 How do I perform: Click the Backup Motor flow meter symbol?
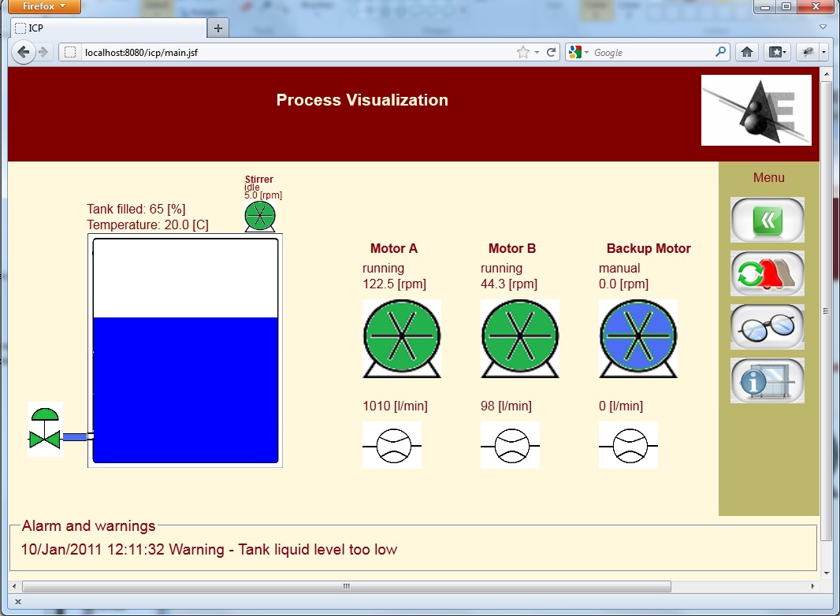[x=628, y=445]
